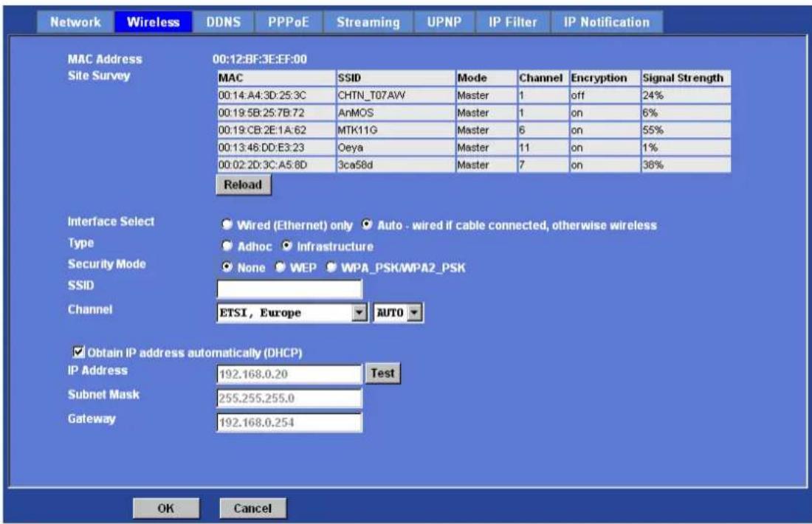The image size is (812, 524).
Task: Open the Streaming tab
Action: pos(368,22)
